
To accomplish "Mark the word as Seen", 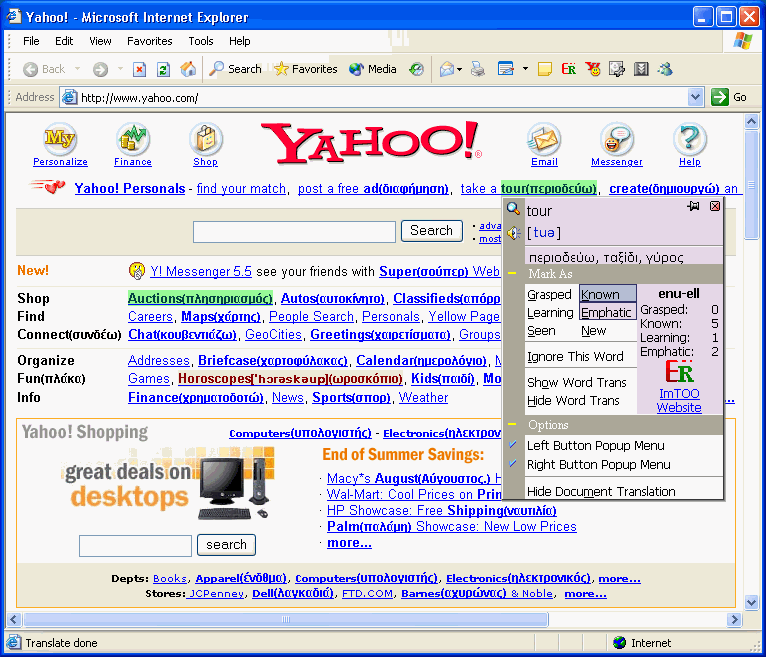I will (541, 331).
